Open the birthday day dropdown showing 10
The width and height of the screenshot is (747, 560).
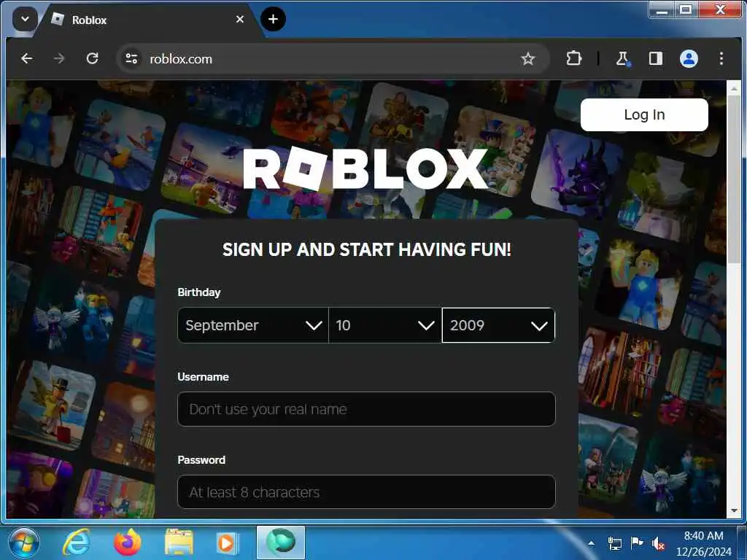[x=385, y=325]
